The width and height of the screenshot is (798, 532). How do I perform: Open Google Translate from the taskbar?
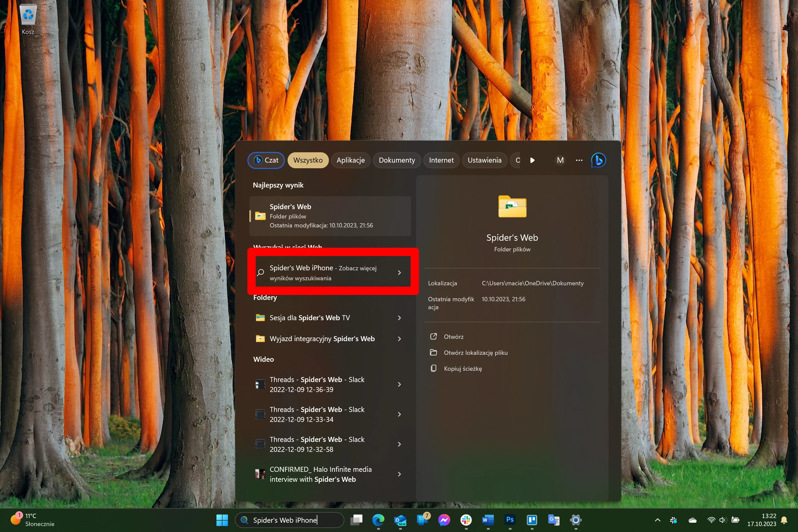click(x=554, y=520)
